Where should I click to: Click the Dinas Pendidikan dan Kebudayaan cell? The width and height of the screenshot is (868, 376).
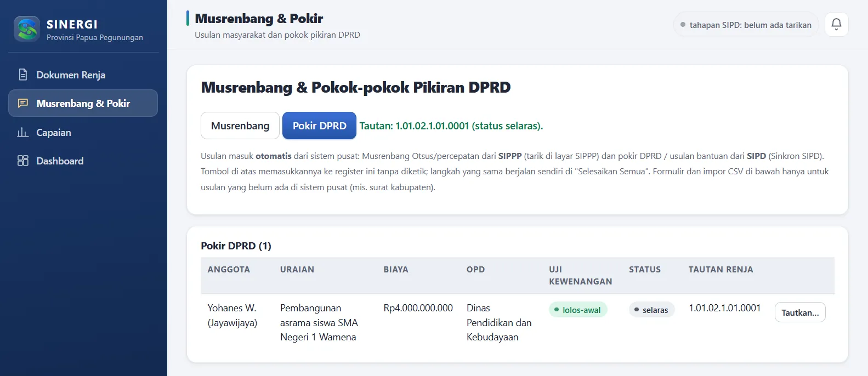tap(499, 322)
